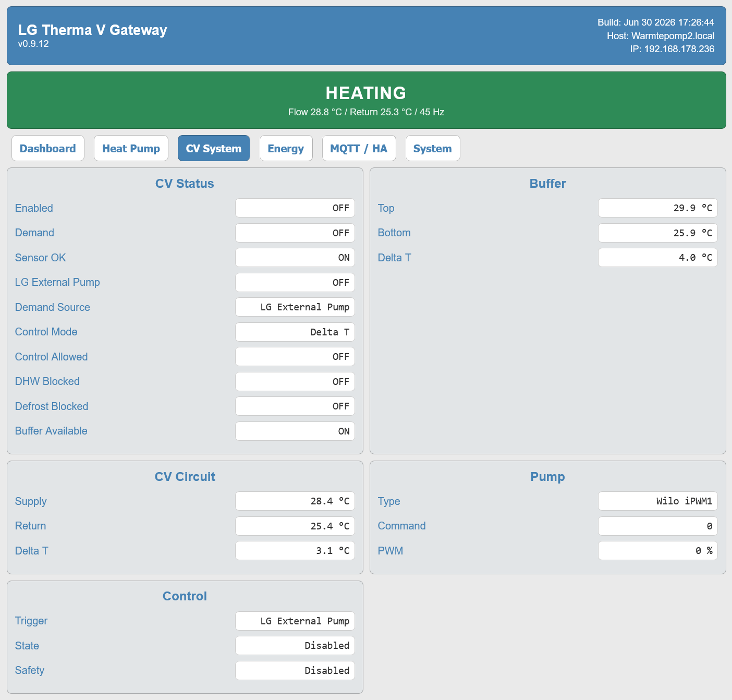Click the Safety Disabled value
Viewport: 732px width, 700px height.
tap(295, 670)
